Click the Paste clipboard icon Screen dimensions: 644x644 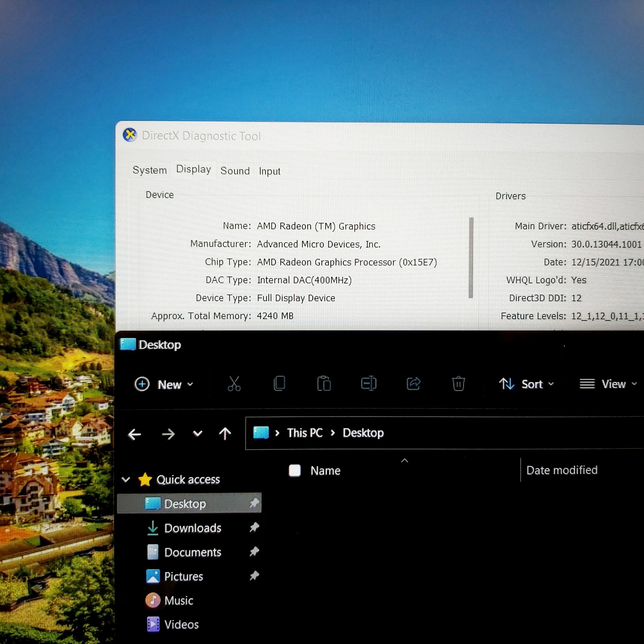point(324,384)
